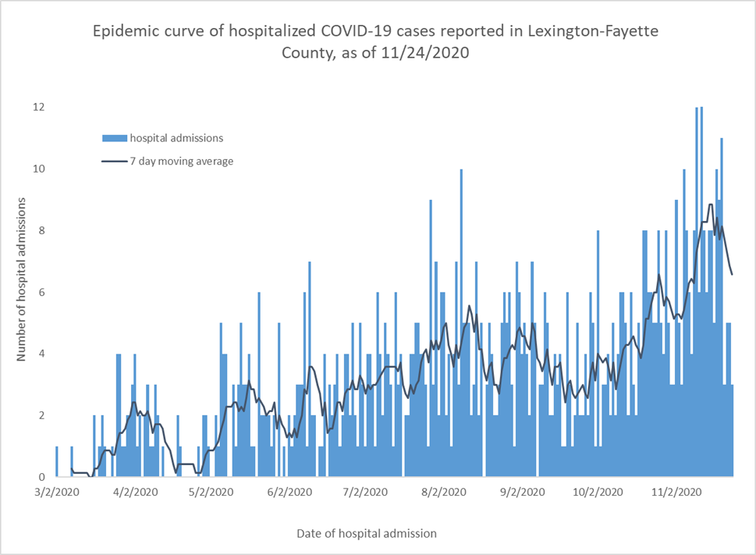This screenshot has width=756, height=555.
Task: Click the 3/2/2020 date label
Action: click(55, 493)
